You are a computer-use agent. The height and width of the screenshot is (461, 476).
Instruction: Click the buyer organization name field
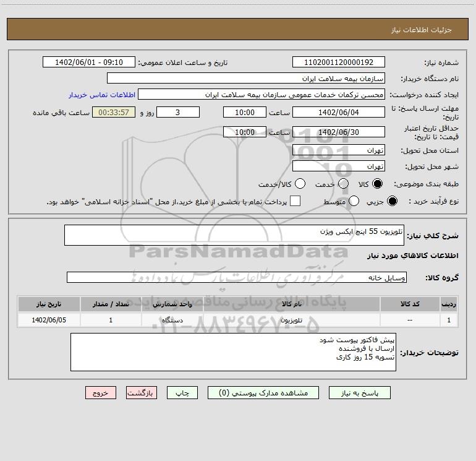coord(246,79)
